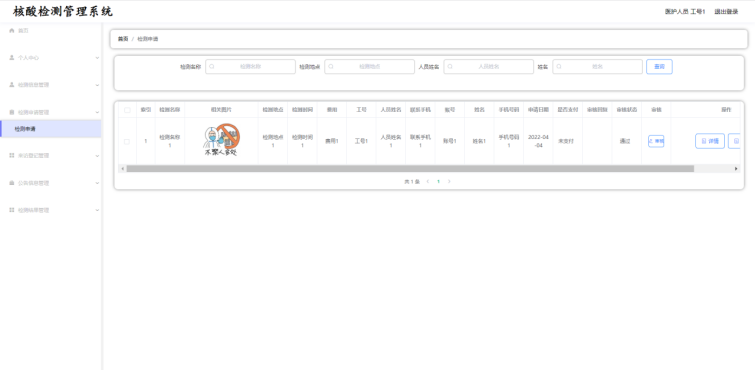Click page number 1 in pagination
The image size is (755, 371).
click(x=438, y=181)
